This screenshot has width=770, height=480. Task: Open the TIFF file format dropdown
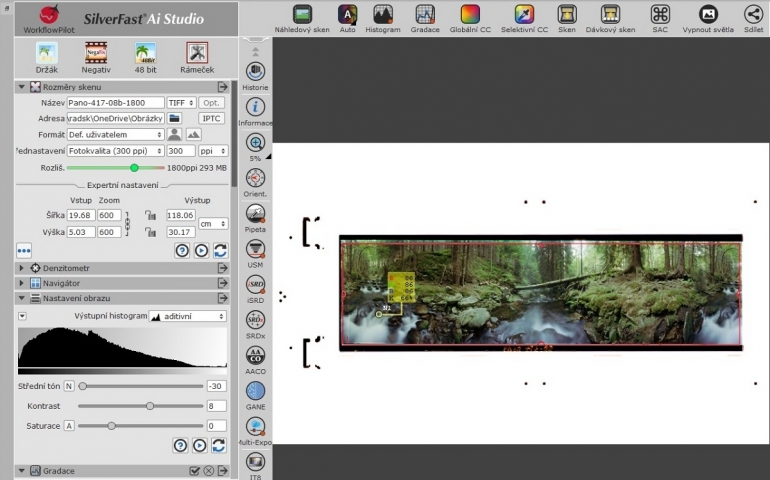[x=181, y=103]
